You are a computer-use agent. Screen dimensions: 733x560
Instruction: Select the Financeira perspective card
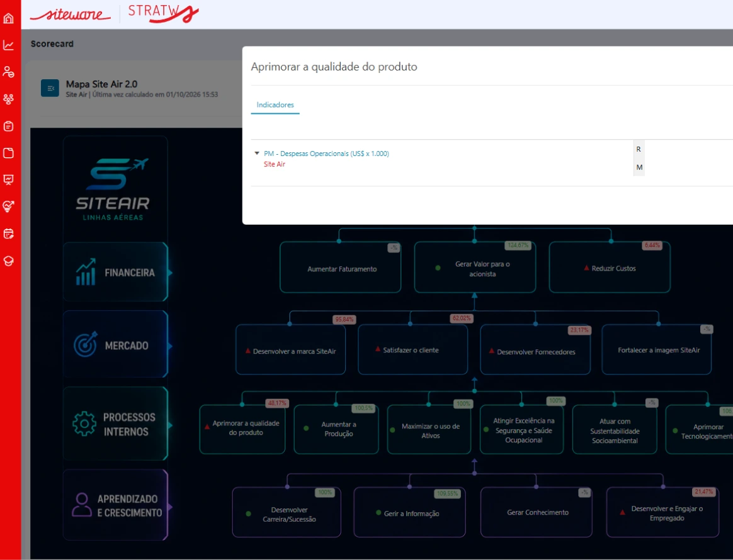[x=115, y=272]
